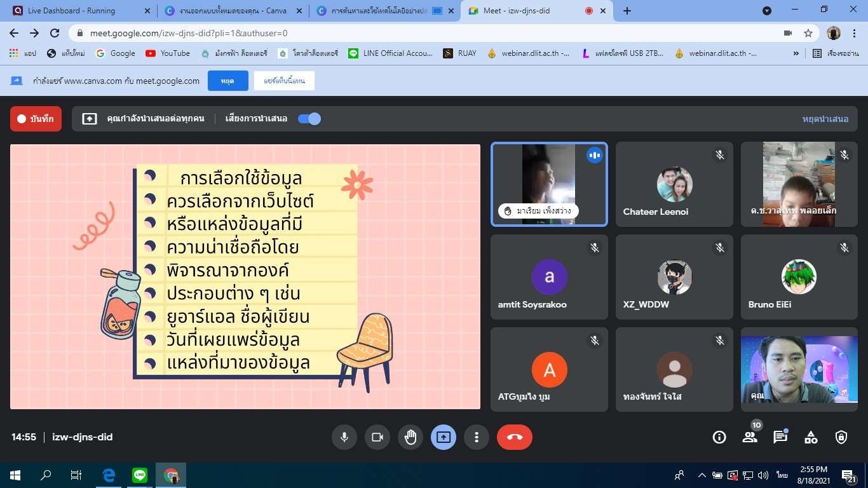This screenshot has height=488, width=868.
Task: Show the participants list people icon
Action: click(750, 437)
